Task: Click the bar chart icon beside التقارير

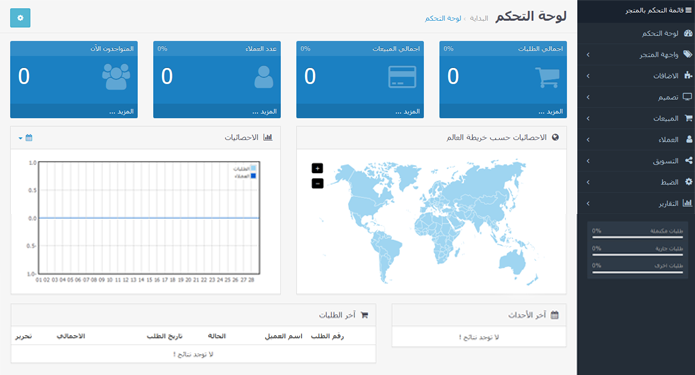Action: (x=687, y=203)
